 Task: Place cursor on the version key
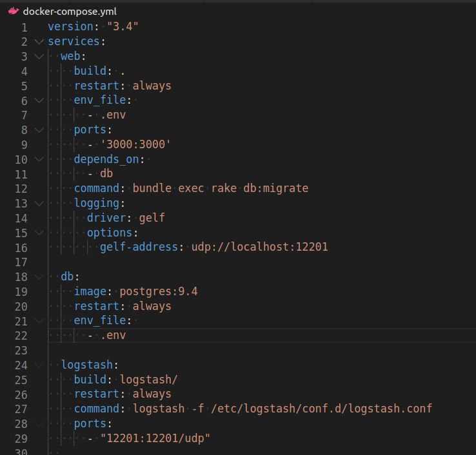tap(70, 26)
